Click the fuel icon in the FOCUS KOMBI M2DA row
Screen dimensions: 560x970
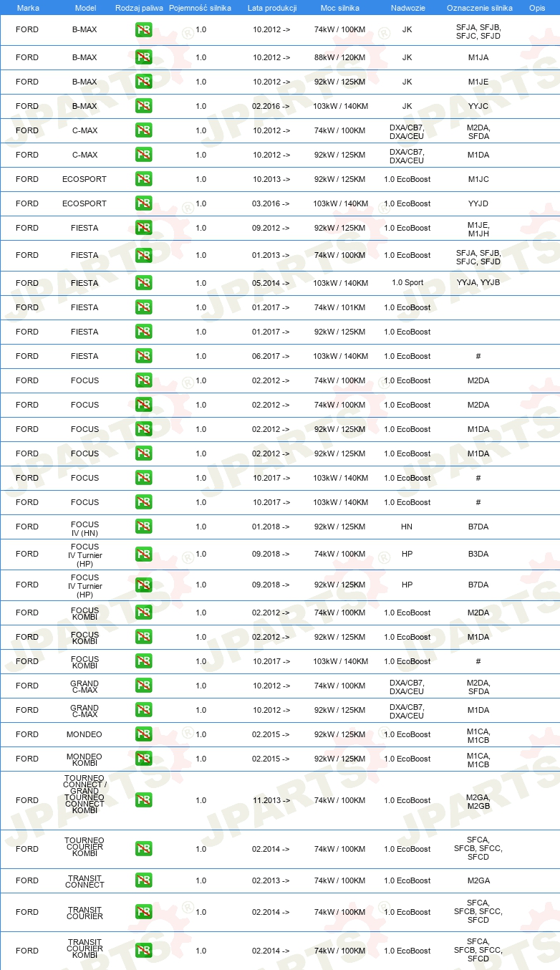tap(144, 613)
